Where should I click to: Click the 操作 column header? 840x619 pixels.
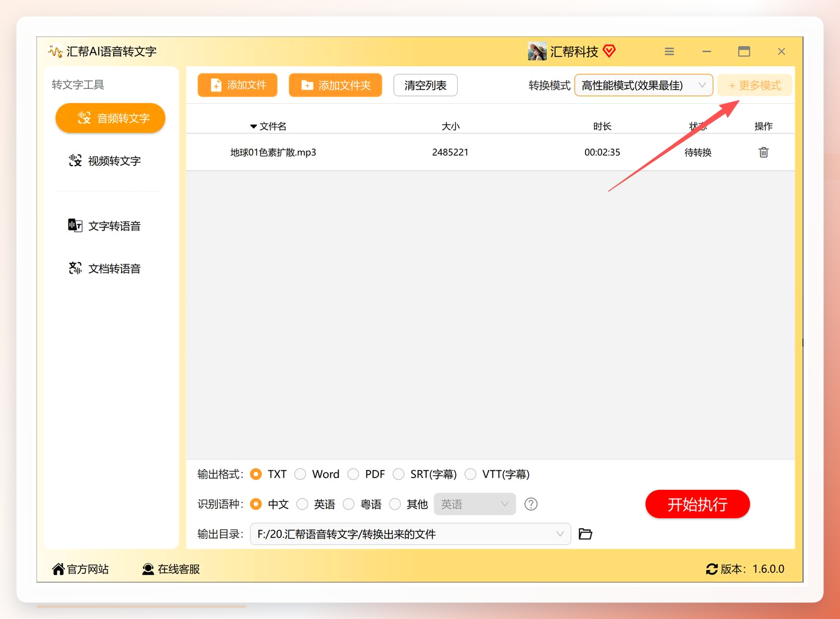[763, 126]
